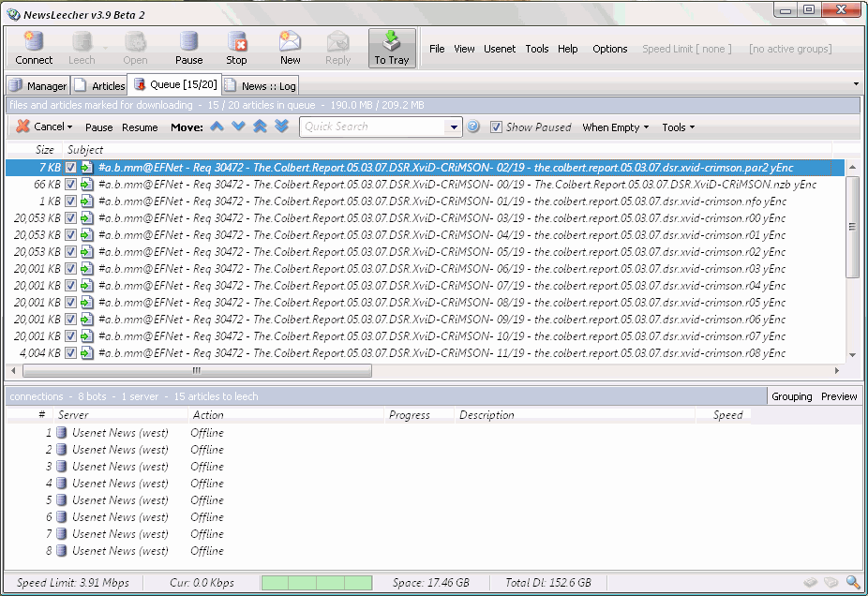Open the File menu

tap(437, 49)
